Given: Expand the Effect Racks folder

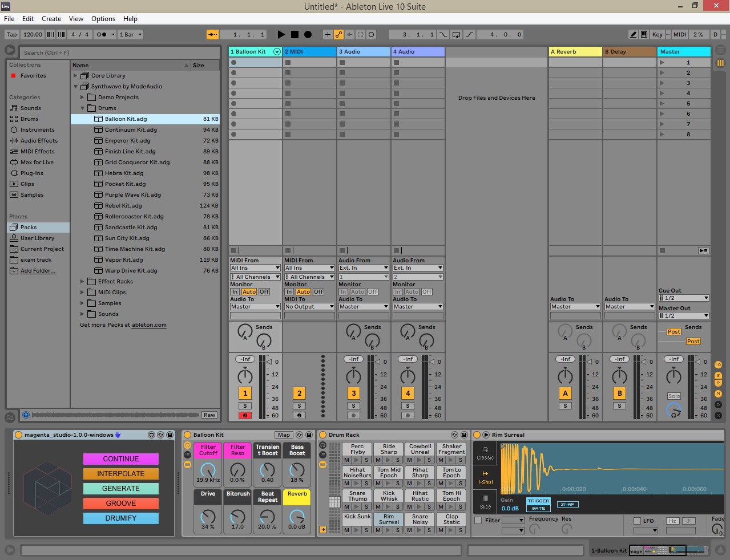Looking at the screenshot, I should pos(82,282).
